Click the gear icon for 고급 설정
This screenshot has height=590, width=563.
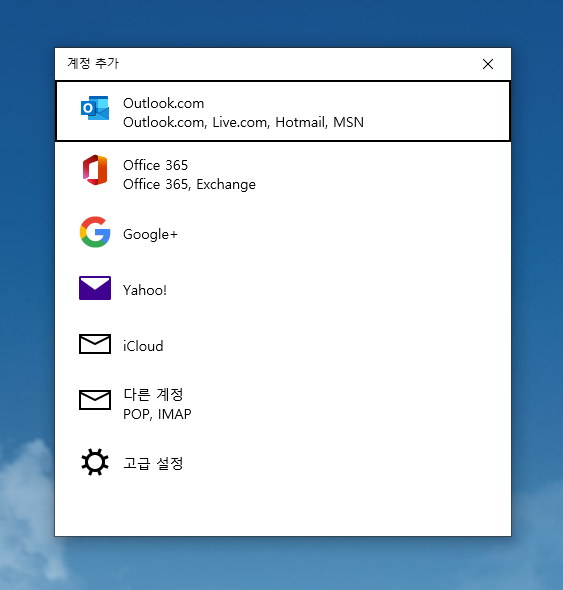coord(95,462)
